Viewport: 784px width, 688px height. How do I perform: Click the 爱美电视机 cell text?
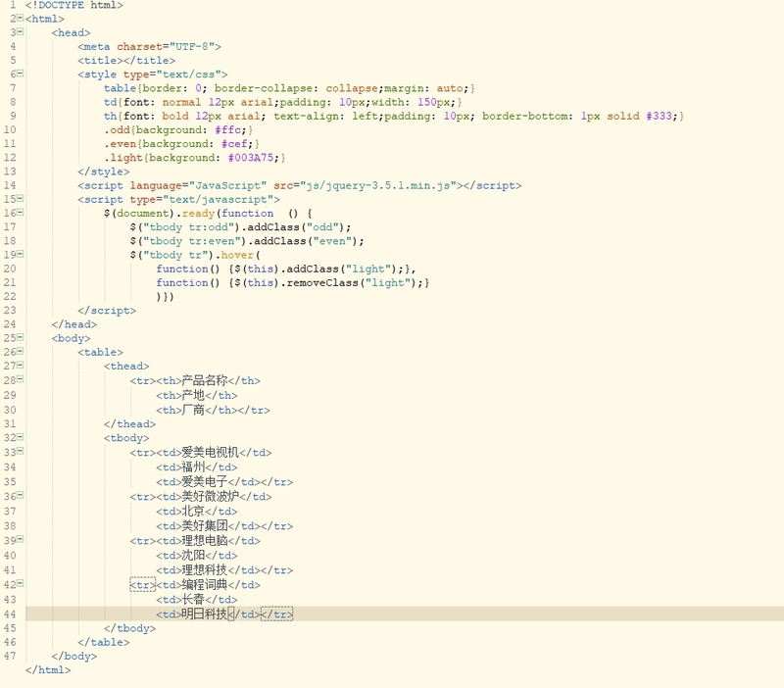click(210, 453)
